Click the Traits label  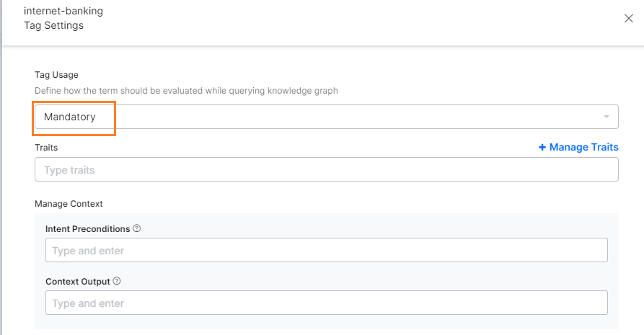pos(46,148)
